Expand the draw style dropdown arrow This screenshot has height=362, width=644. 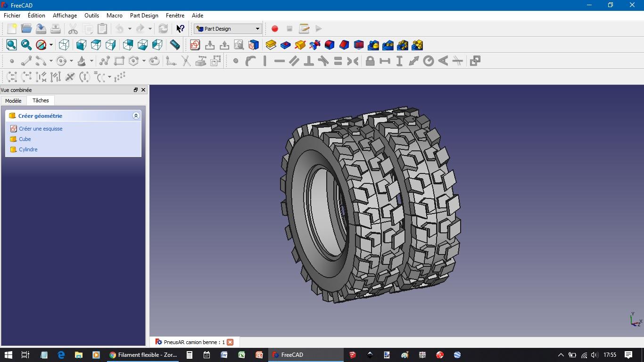pos(51,45)
